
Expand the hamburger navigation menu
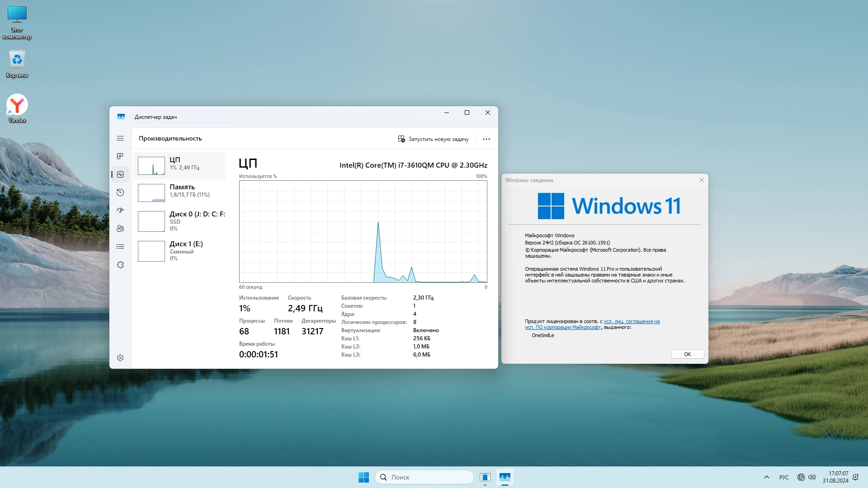point(120,138)
